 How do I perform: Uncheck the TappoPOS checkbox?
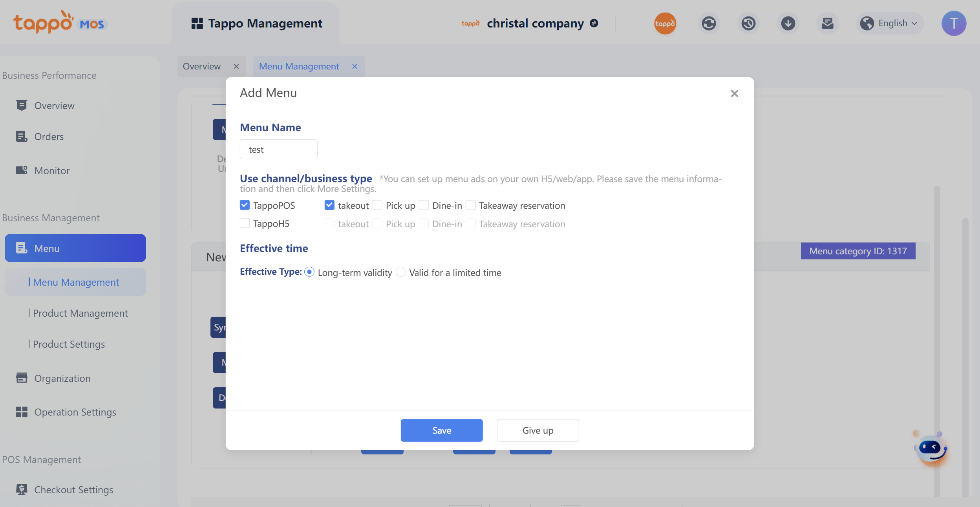coord(245,205)
